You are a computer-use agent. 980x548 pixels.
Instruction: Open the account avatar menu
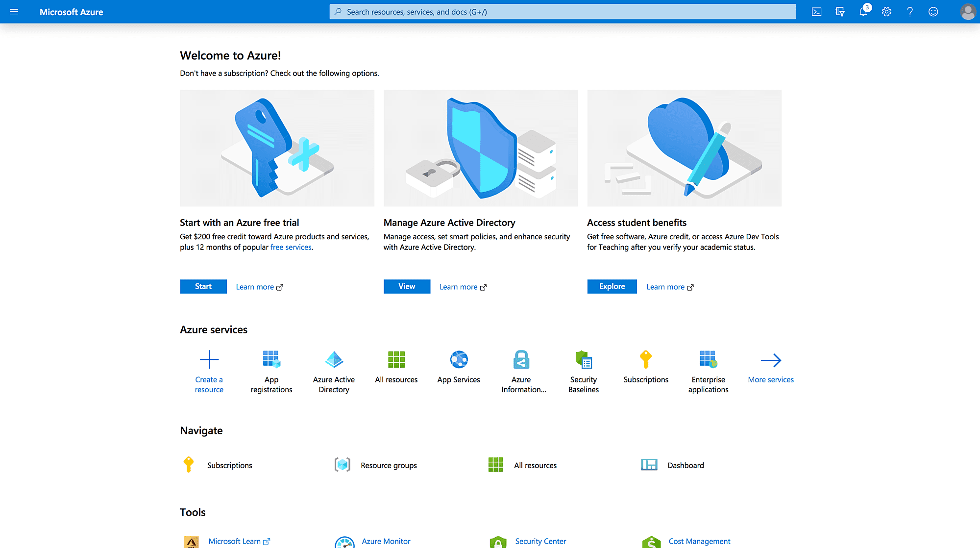tap(967, 12)
